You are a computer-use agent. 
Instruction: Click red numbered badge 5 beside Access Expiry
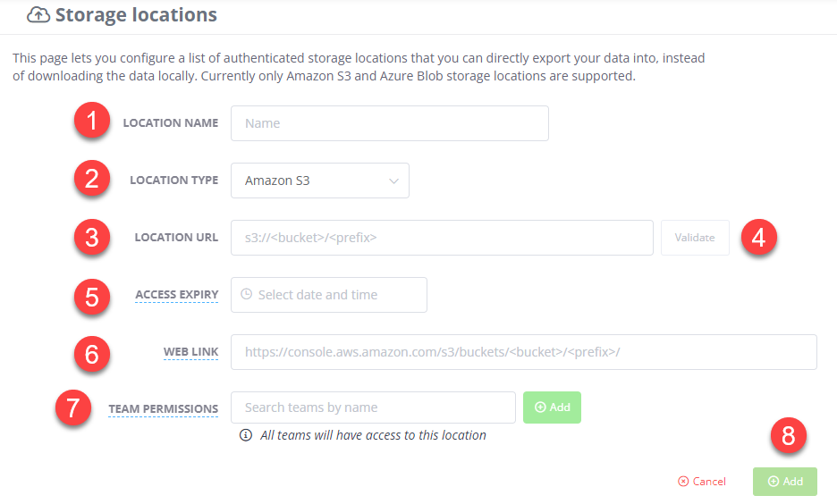click(x=92, y=295)
